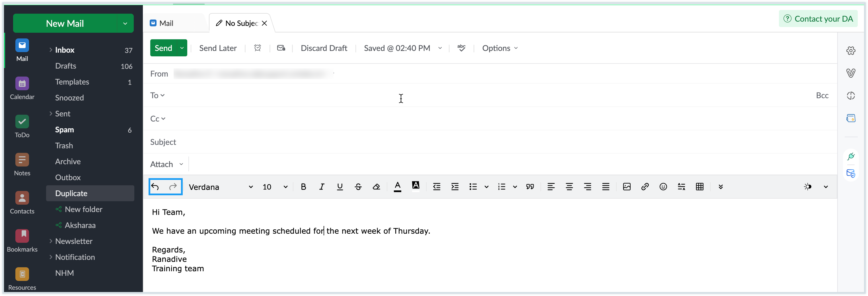This screenshot has width=868, height=296.
Task: Insert a table using the grid icon
Action: [x=699, y=187]
